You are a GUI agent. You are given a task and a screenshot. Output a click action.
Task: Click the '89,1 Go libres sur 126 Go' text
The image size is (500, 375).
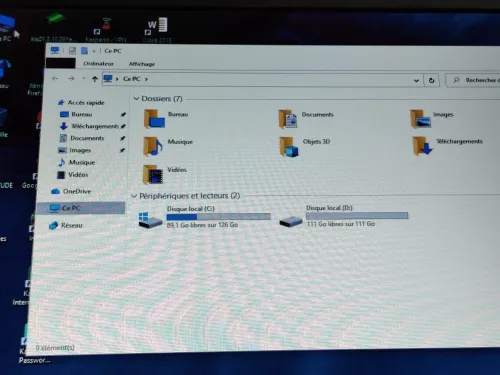202,225
